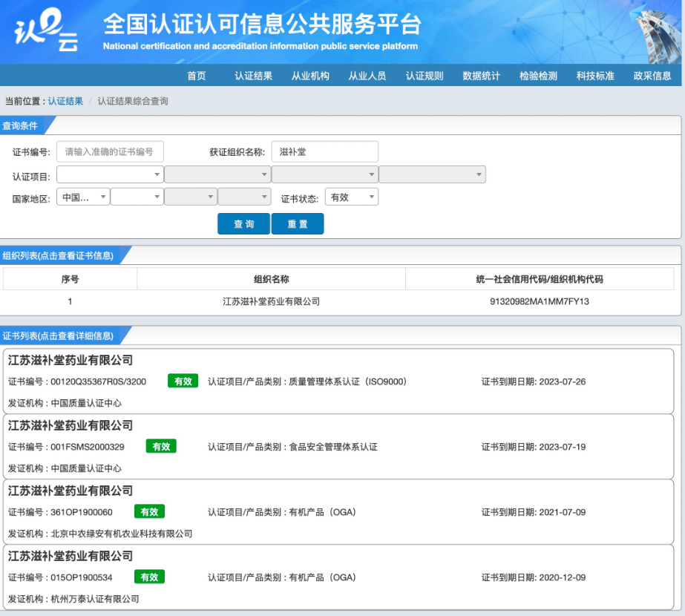This screenshot has width=685, height=616.
Task: Open certificate 015OP1900534 details
Action: (x=338, y=577)
